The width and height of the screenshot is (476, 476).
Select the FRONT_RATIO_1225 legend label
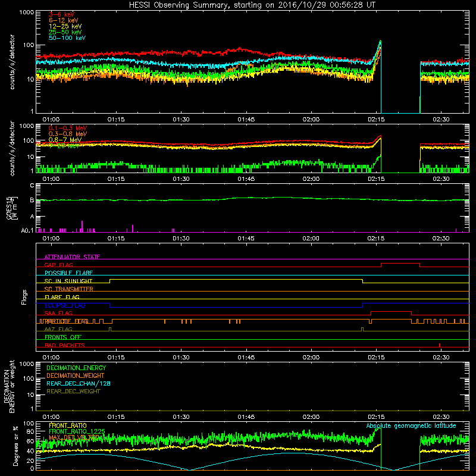(x=77, y=431)
